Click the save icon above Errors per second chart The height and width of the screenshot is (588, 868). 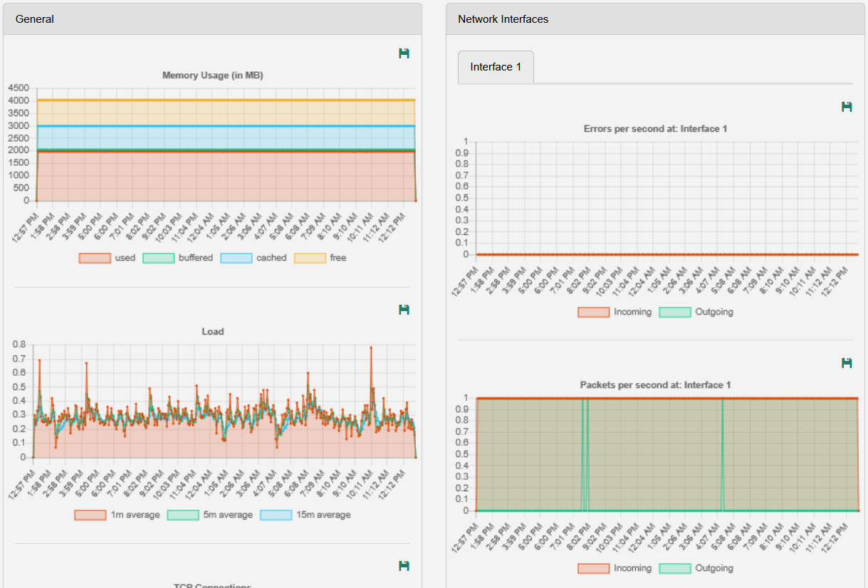847,107
